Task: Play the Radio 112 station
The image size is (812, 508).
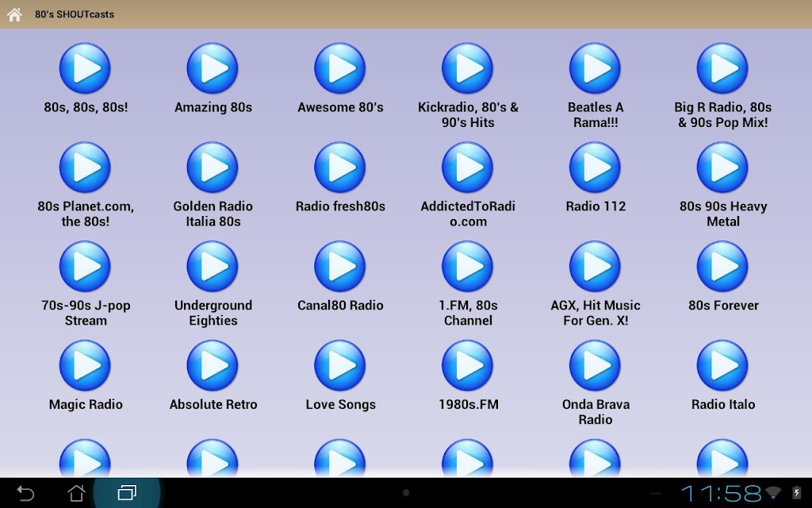Action: pyautogui.click(x=595, y=167)
